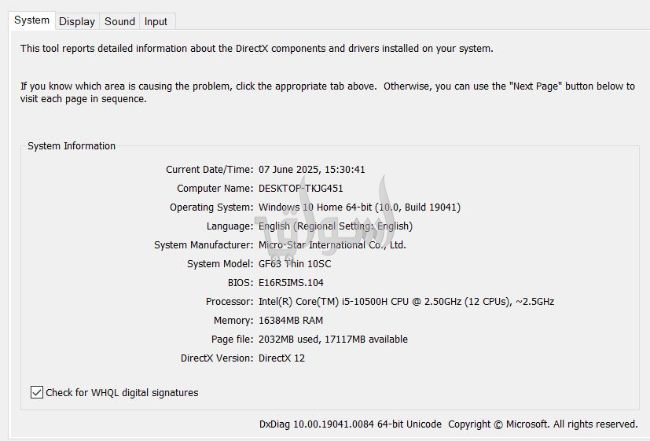Toggle the WHQL digital signatures checkbox
The image size is (650, 441).
(x=36, y=392)
